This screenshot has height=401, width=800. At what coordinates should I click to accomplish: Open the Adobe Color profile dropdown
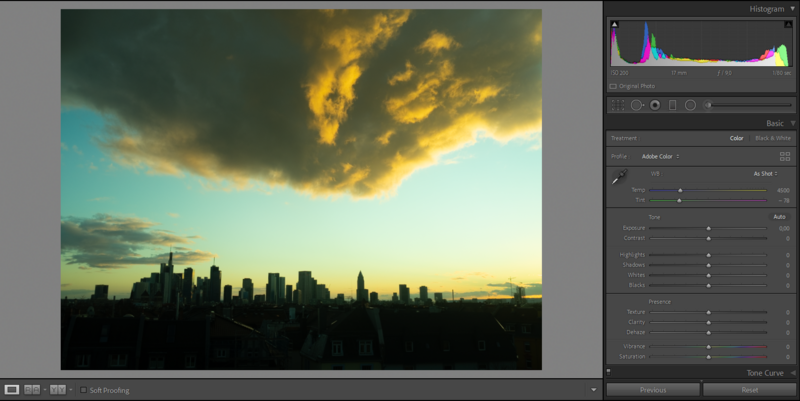pos(660,157)
